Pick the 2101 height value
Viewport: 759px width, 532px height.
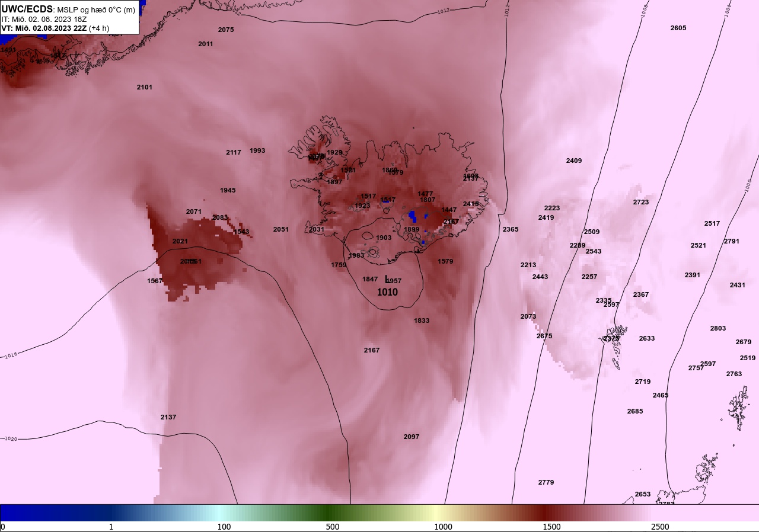(145, 87)
